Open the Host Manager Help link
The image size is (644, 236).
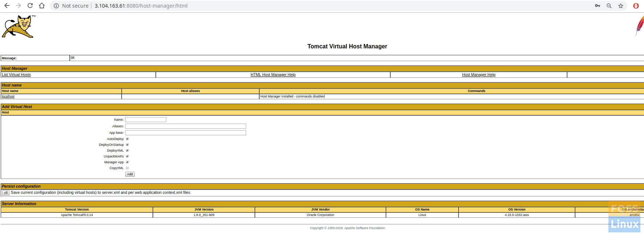(x=479, y=75)
